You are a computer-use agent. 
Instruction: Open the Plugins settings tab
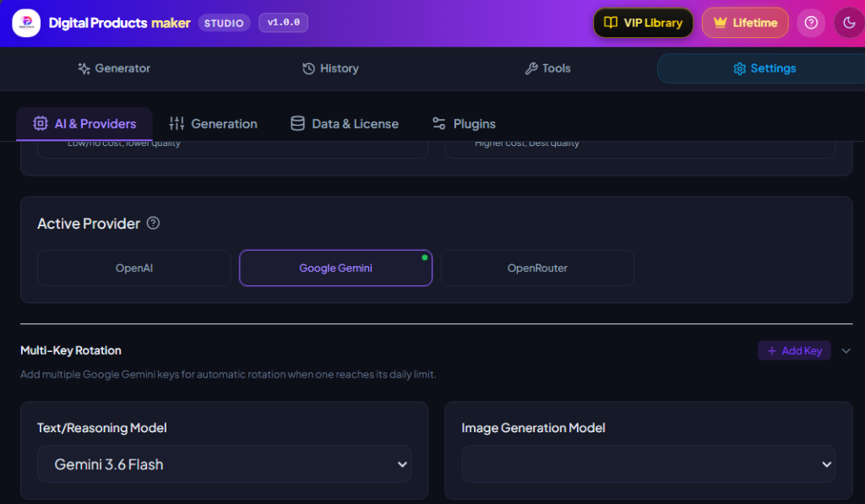point(464,123)
